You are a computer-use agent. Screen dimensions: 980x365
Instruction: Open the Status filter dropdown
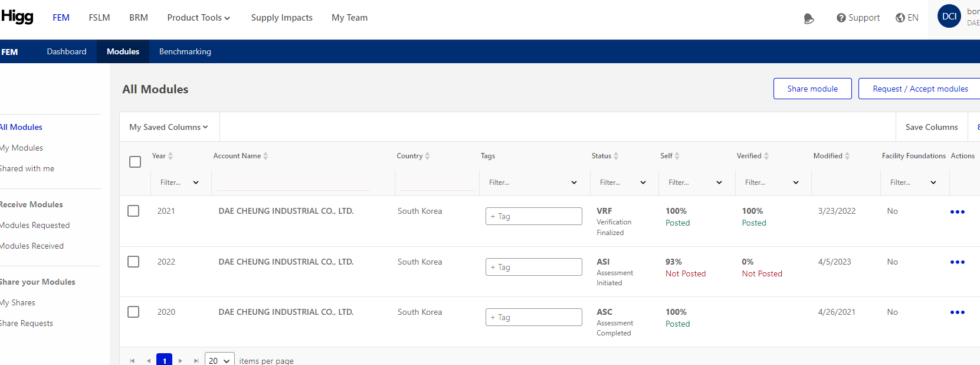[x=622, y=182]
